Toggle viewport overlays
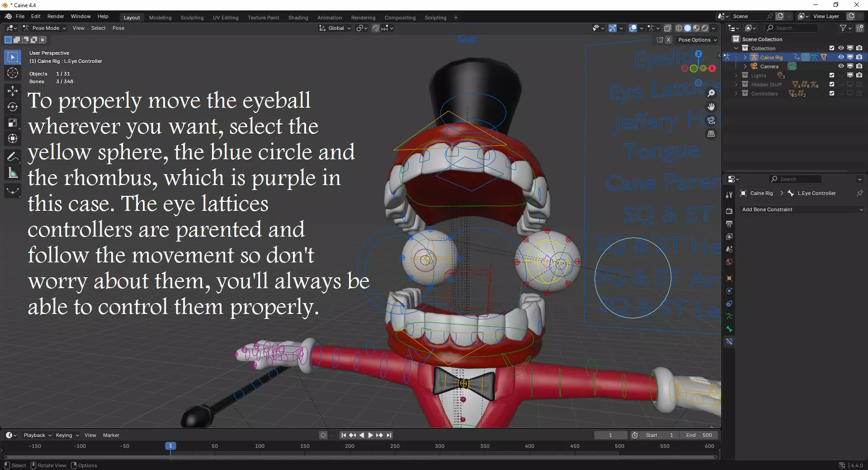 click(x=633, y=28)
